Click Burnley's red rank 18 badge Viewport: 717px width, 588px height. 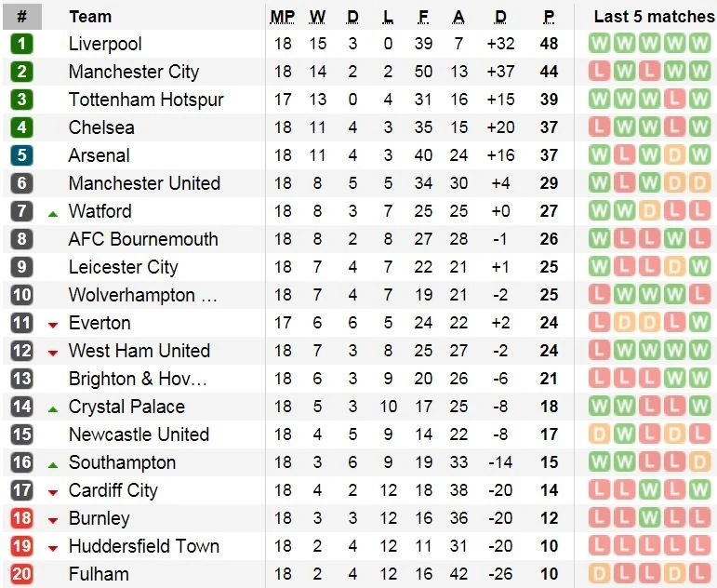point(21,518)
